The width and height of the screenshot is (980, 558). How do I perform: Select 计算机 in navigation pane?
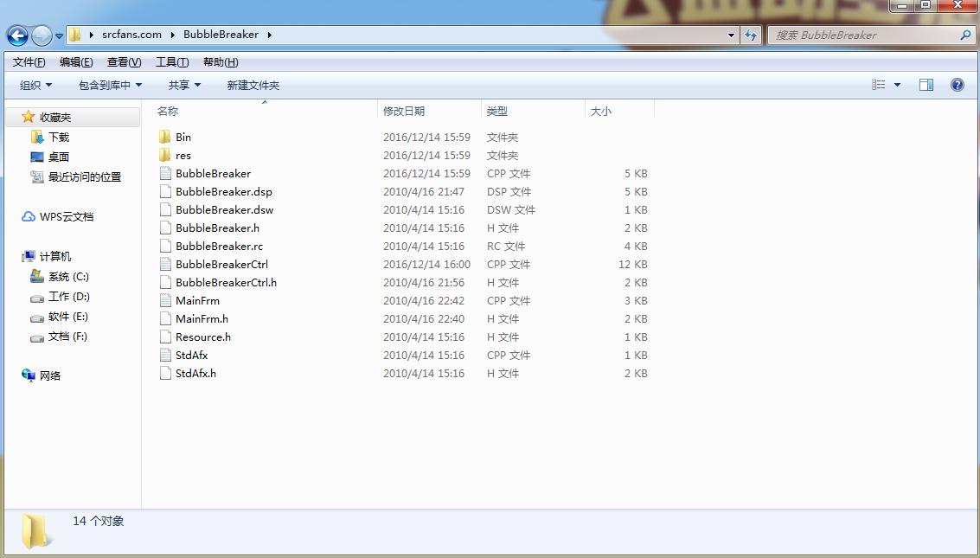[55, 256]
